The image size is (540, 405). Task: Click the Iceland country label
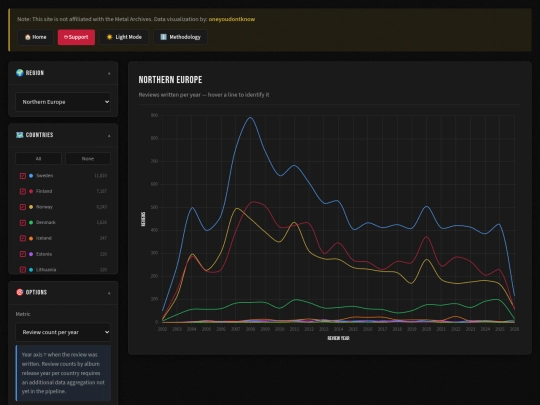click(44, 238)
